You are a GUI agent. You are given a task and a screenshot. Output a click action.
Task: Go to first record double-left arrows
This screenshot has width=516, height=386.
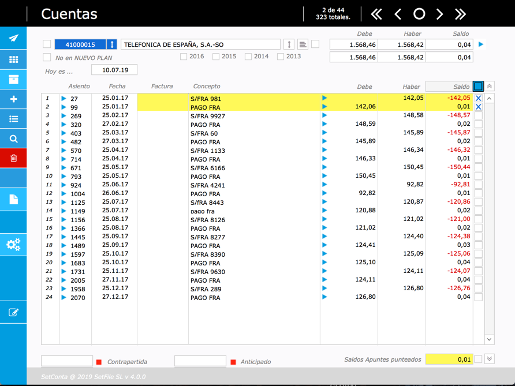pos(376,14)
